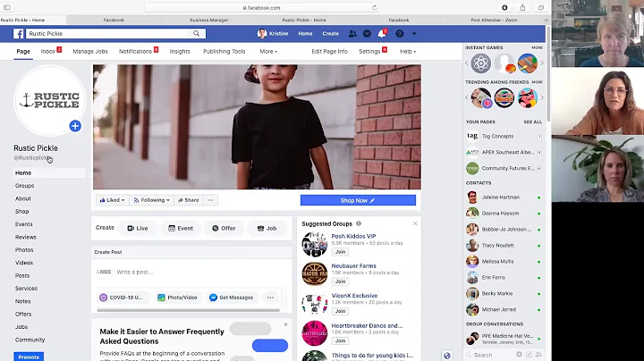644x361 pixels.
Task: Click the Shop Now button
Action: (358, 200)
